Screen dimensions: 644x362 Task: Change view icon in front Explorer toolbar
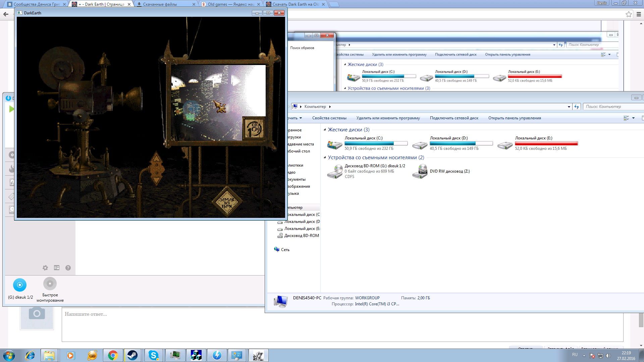click(x=626, y=118)
